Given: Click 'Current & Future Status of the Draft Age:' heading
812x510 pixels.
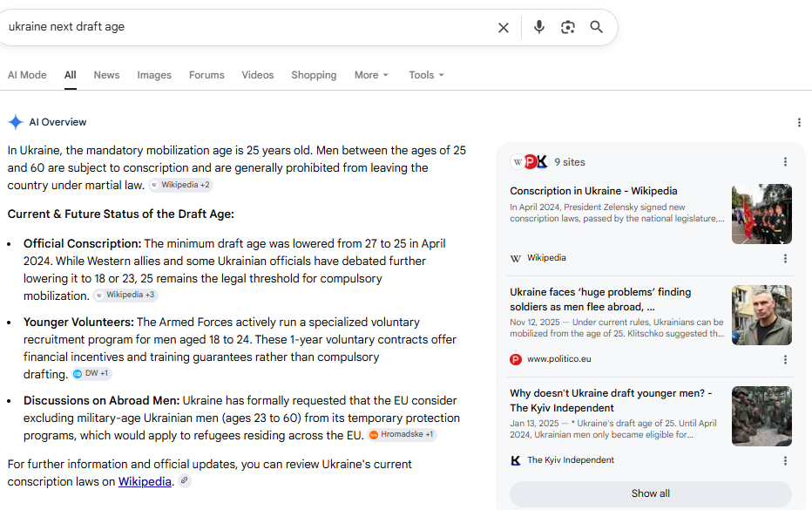Looking at the screenshot, I should coord(120,214).
